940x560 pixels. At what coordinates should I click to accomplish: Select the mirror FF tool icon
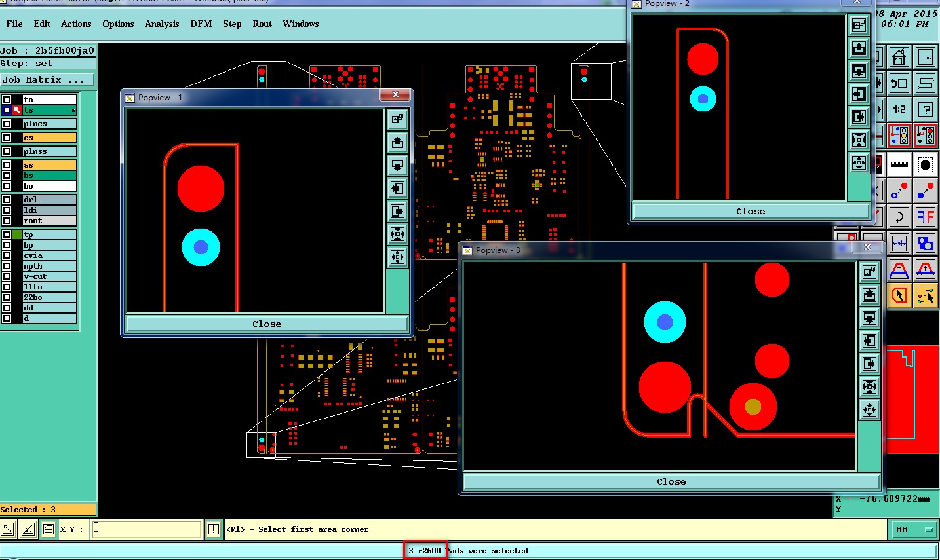(x=926, y=216)
